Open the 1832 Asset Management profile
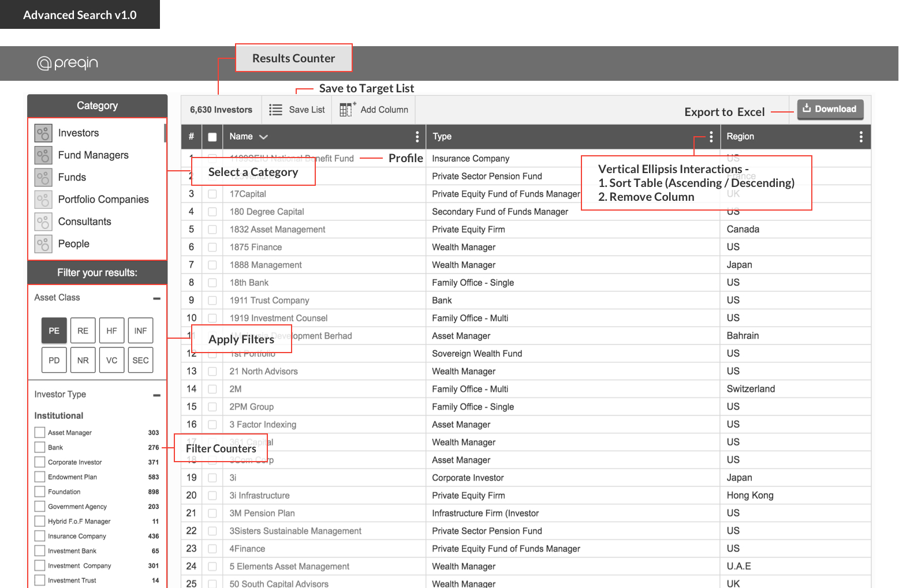Viewport: 899px width, 588px height. 277,230
